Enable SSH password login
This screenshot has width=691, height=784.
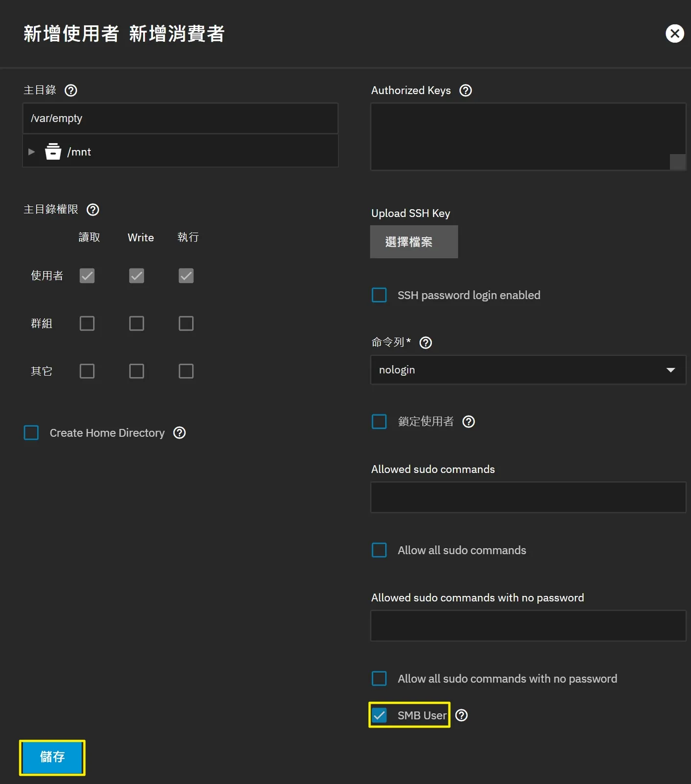coord(379,295)
